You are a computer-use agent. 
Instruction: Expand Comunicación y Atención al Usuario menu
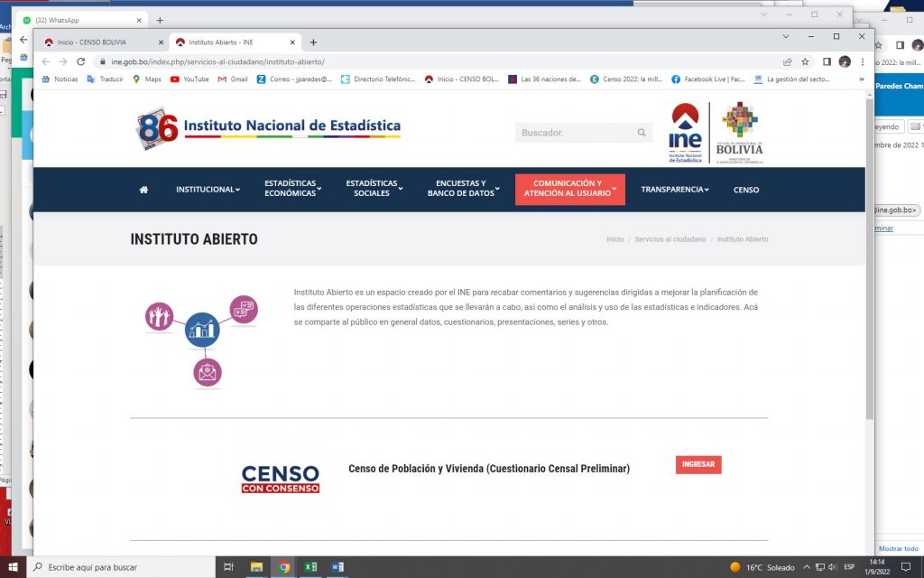[569, 189]
